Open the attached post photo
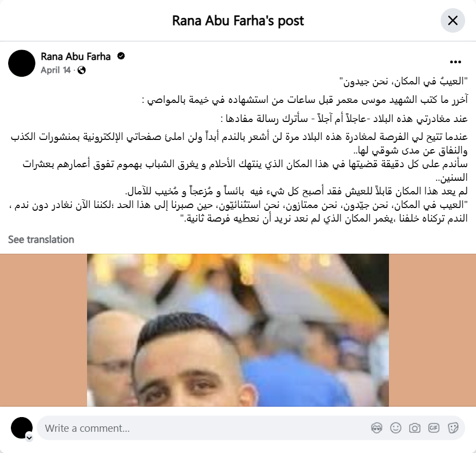The width and height of the screenshot is (476, 453). coord(238,330)
